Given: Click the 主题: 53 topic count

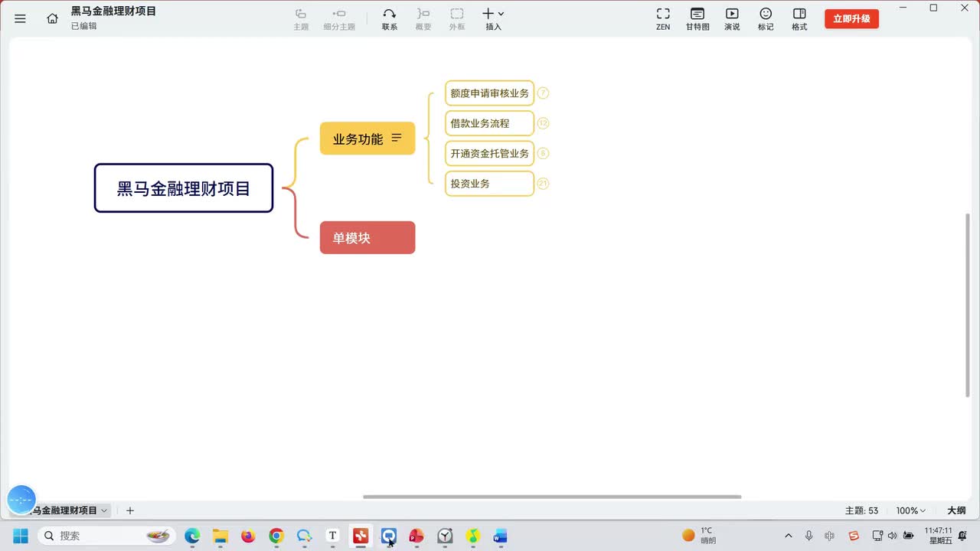Looking at the screenshot, I should coord(861,510).
